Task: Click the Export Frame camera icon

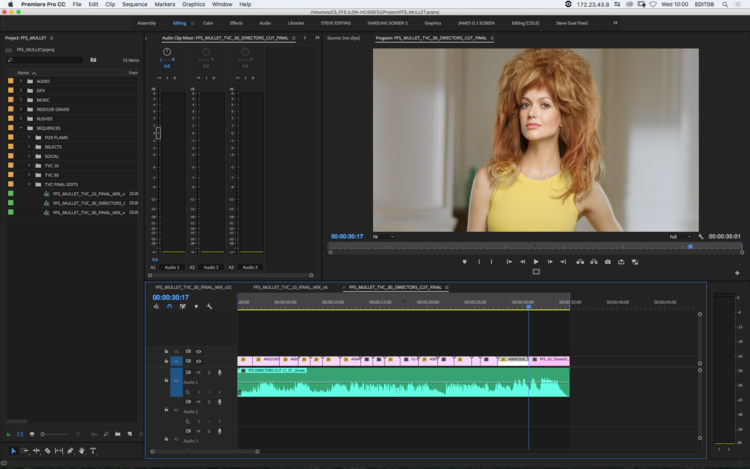Action: pyautogui.click(x=607, y=262)
